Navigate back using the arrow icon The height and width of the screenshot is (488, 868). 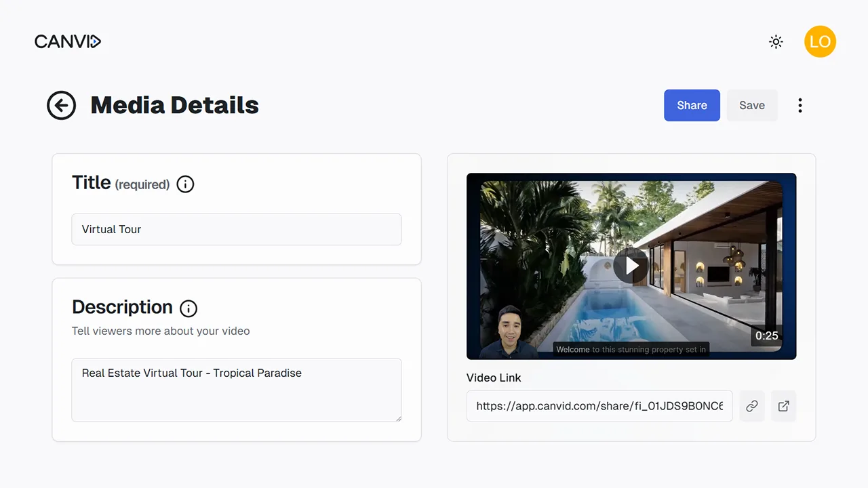[x=61, y=105]
